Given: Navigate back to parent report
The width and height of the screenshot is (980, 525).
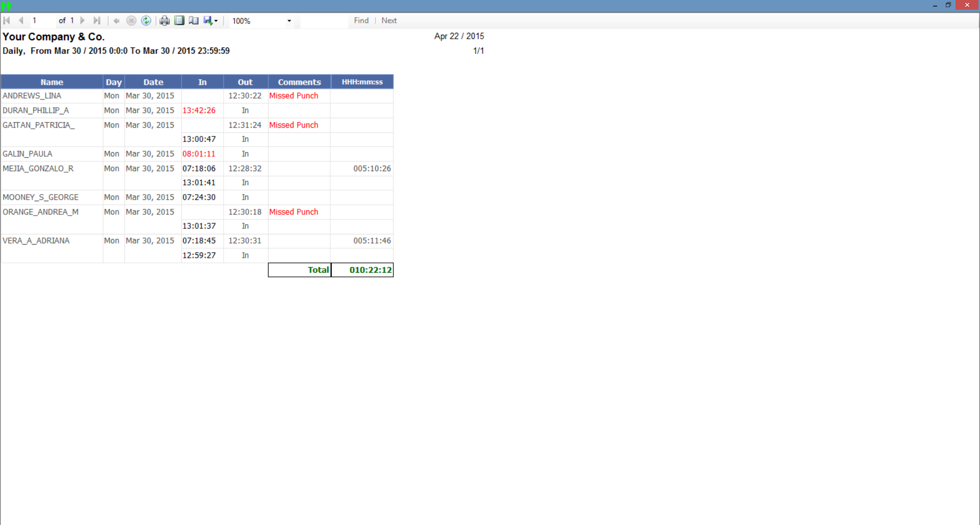Looking at the screenshot, I should tap(116, 20).
